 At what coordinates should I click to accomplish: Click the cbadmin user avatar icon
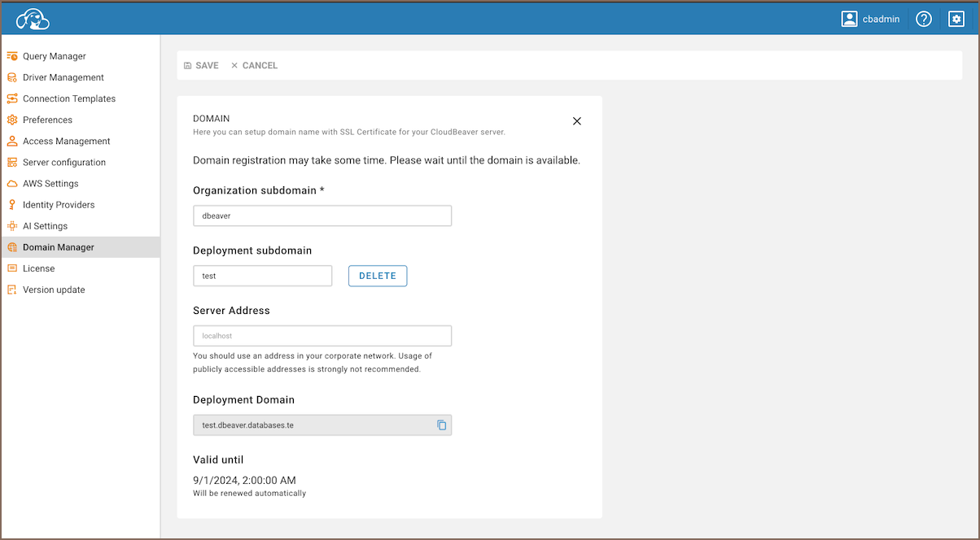click(850, 19)
